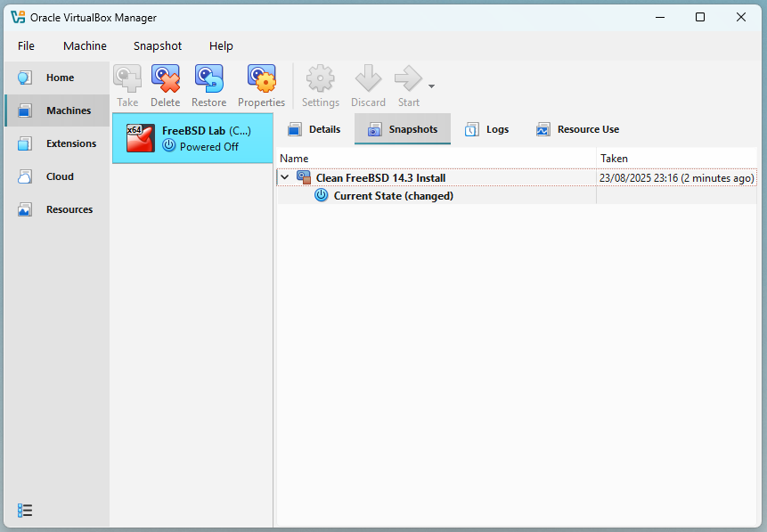The height and width of the screenshot is (532, 767).
Task: Select Machines in sidebar
Action: (57, 110)
